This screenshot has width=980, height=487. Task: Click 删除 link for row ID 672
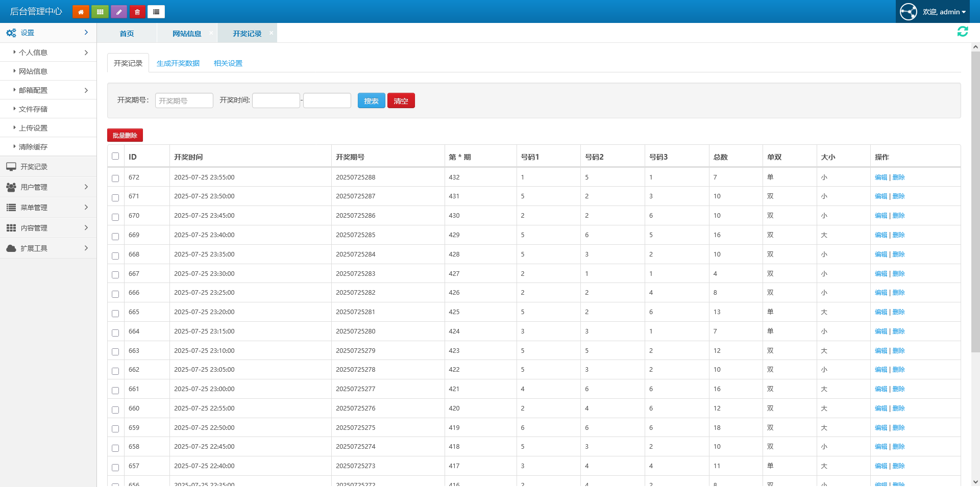899,177
